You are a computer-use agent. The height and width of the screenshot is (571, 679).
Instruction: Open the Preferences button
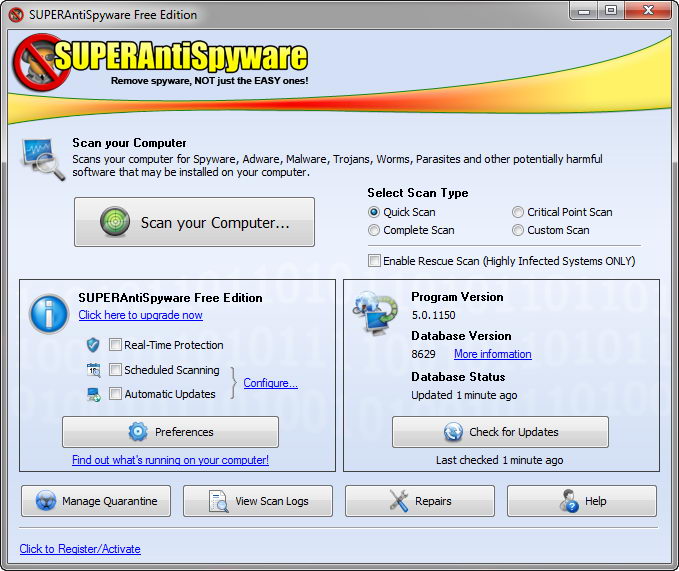(171, 432)
